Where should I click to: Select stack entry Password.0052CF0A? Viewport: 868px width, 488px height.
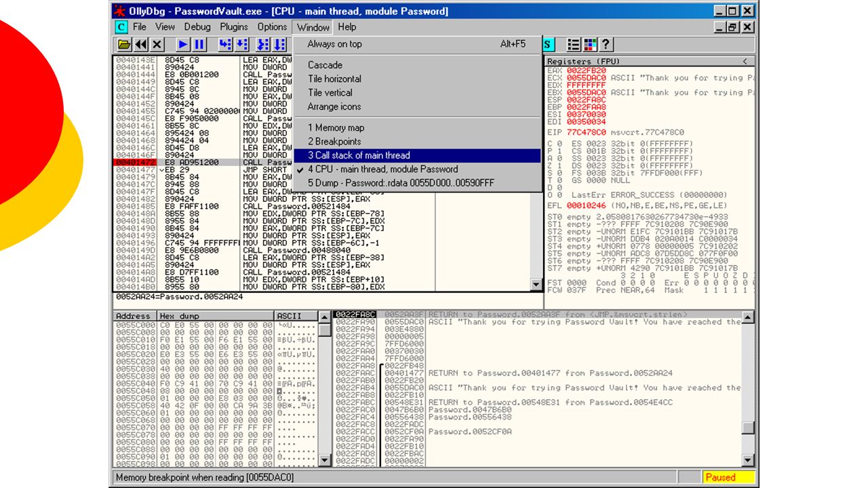(470, 432)
